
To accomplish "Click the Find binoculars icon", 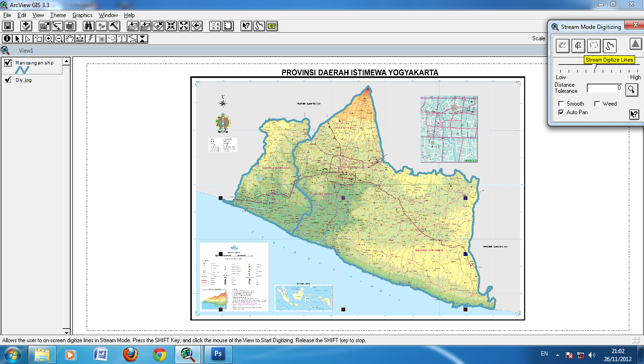I will tap(89, 26).
